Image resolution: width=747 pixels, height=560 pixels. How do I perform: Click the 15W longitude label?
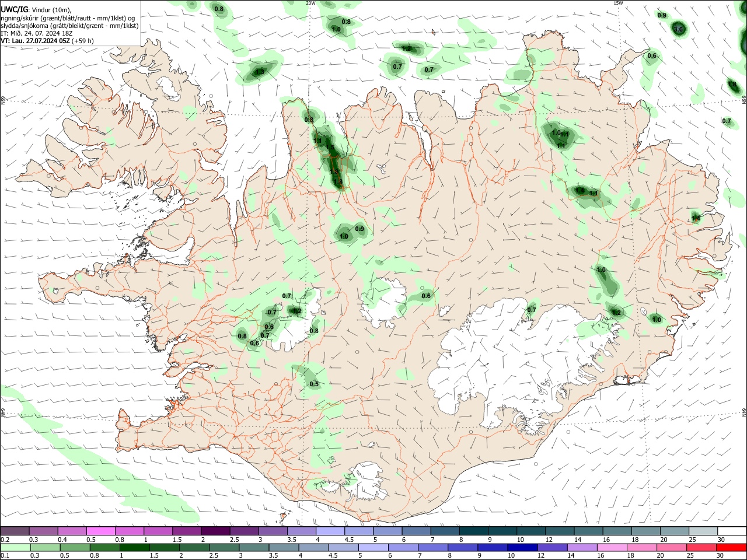618,3
